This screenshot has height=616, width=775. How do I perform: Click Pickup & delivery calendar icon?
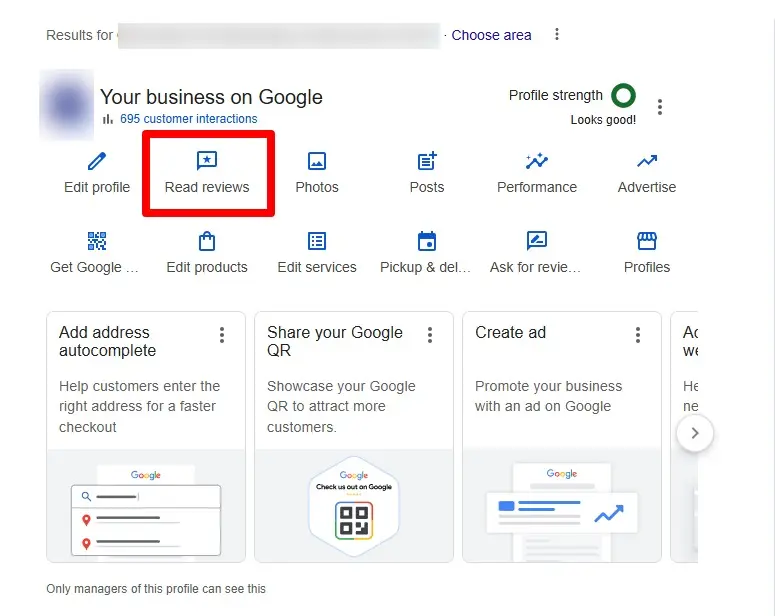[427, 241]
